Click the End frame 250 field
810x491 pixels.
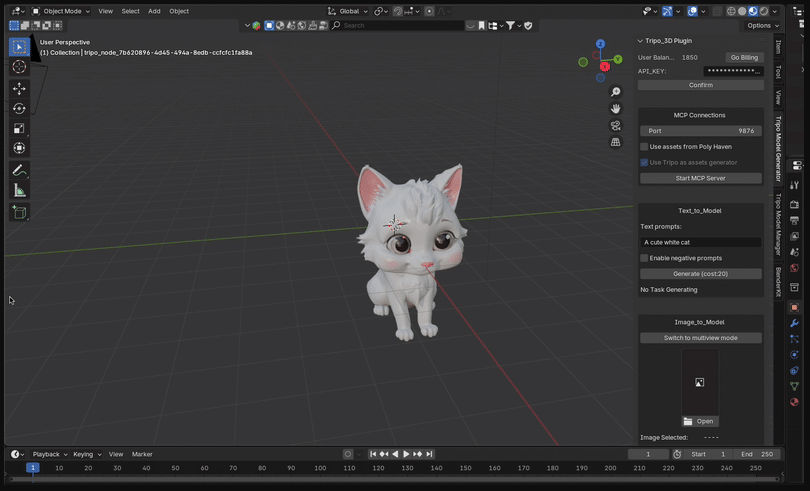(x=757, y=454)
